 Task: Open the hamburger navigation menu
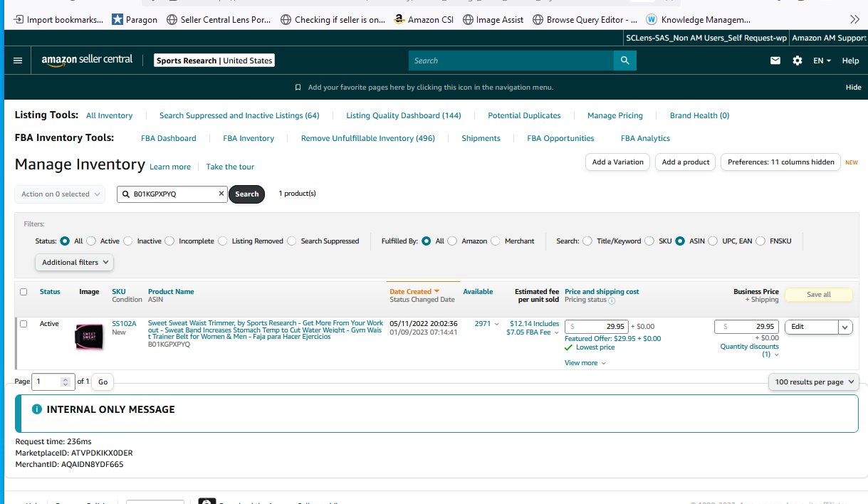click(18, 61)
